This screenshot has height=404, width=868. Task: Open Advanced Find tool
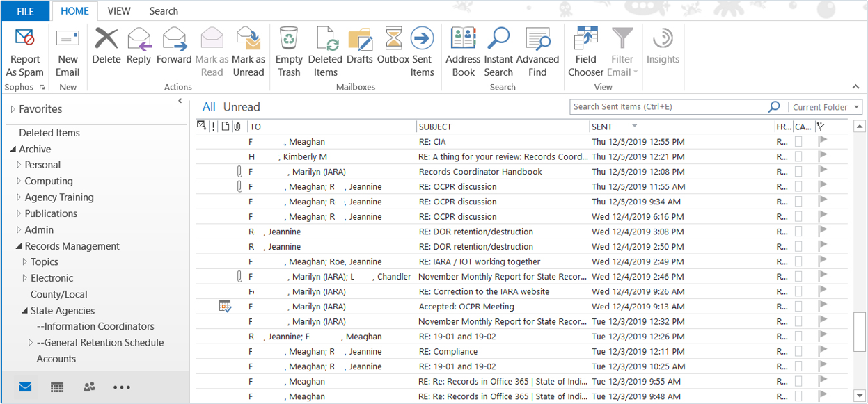point(537,39)
